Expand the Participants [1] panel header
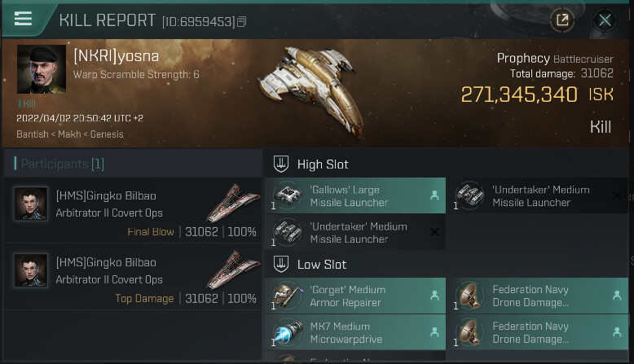This screenshot has width=634, height=364. point(63,164)
